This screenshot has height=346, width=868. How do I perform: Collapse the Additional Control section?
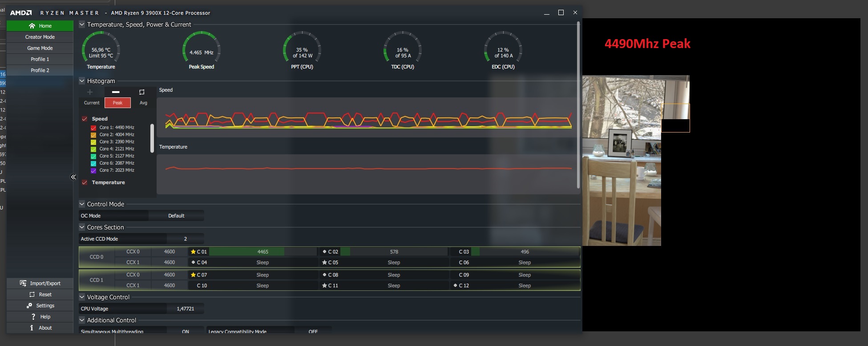(82, 320)
